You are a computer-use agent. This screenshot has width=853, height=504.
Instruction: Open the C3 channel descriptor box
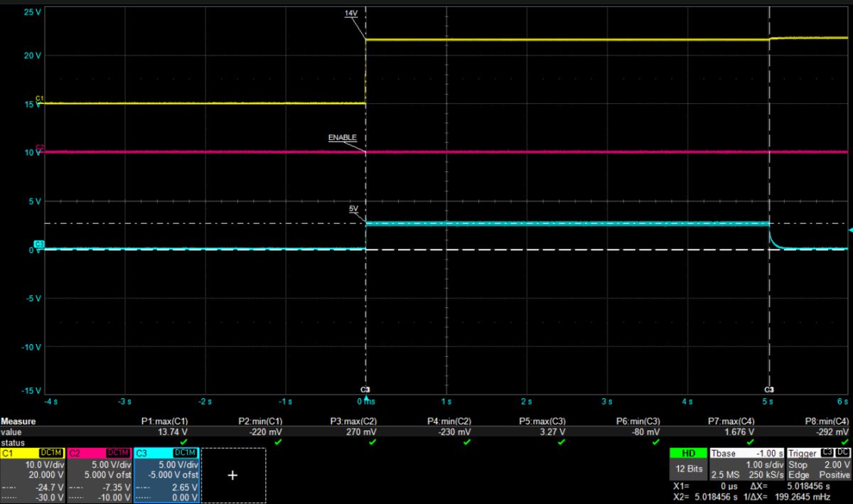pyautogui.click(x=166, y=474)
